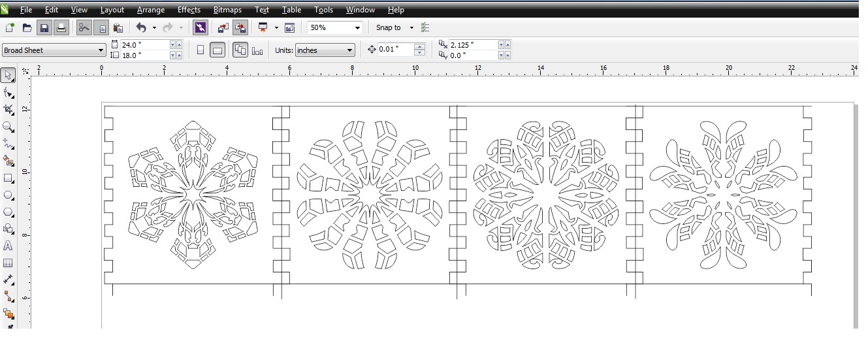Open the Welcome screen icon
The height and width of the screenshot is (341, 868).
(x=289, y=27)
